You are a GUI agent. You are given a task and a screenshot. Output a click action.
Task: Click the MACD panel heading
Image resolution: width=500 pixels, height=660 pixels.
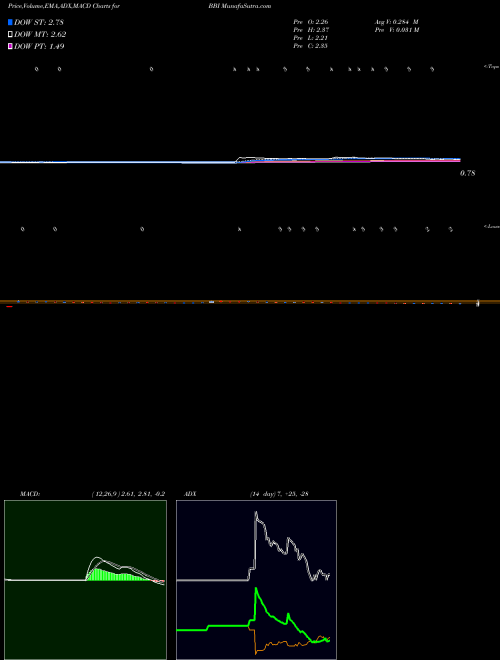pos(30,494)
